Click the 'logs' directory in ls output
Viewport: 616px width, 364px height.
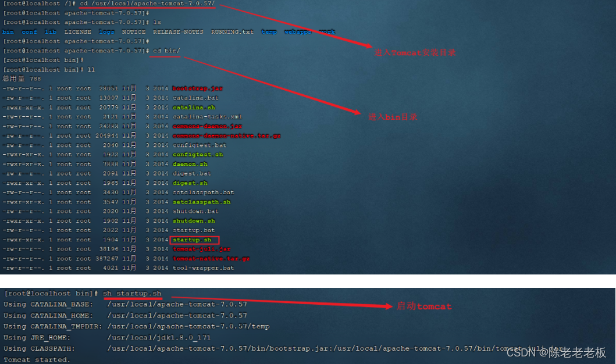106,32
